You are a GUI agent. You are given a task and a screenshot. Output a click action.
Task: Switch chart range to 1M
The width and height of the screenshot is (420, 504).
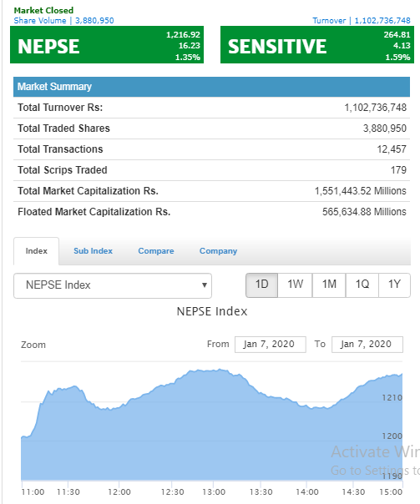point(329,285)
